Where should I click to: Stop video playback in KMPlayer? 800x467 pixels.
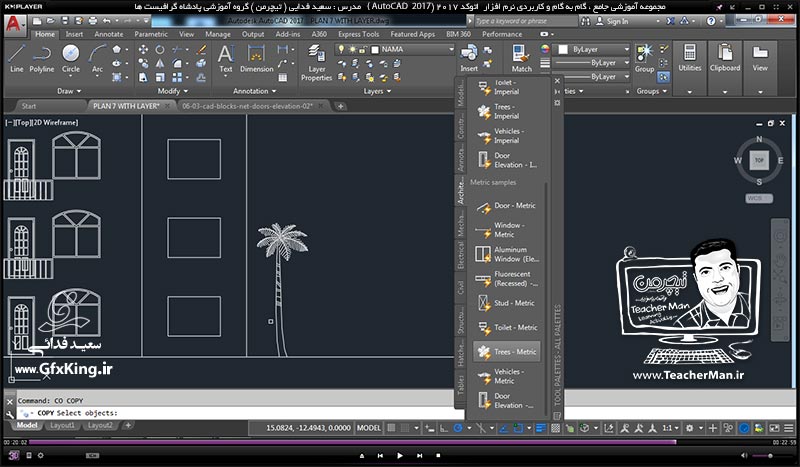click(x=438, y=455)
